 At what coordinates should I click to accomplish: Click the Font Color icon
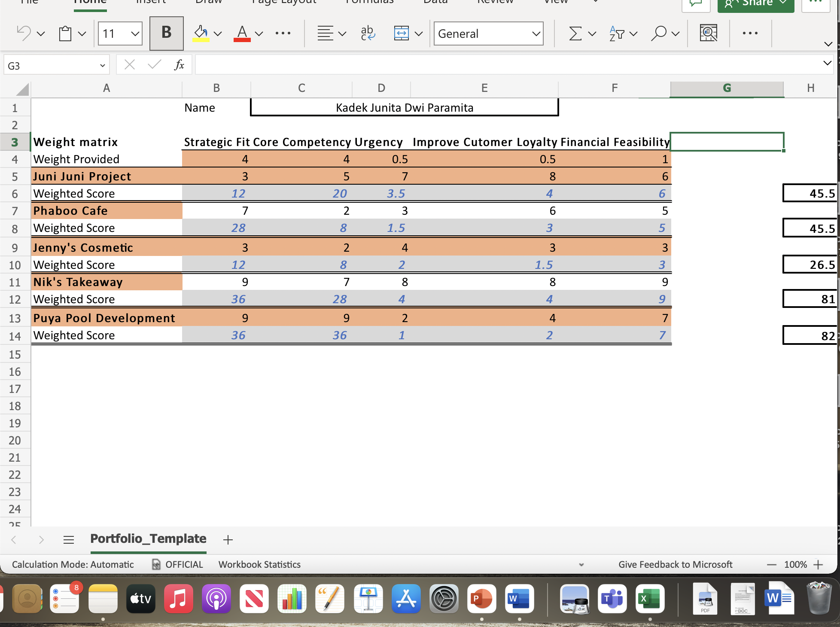[x=241, y=33]
